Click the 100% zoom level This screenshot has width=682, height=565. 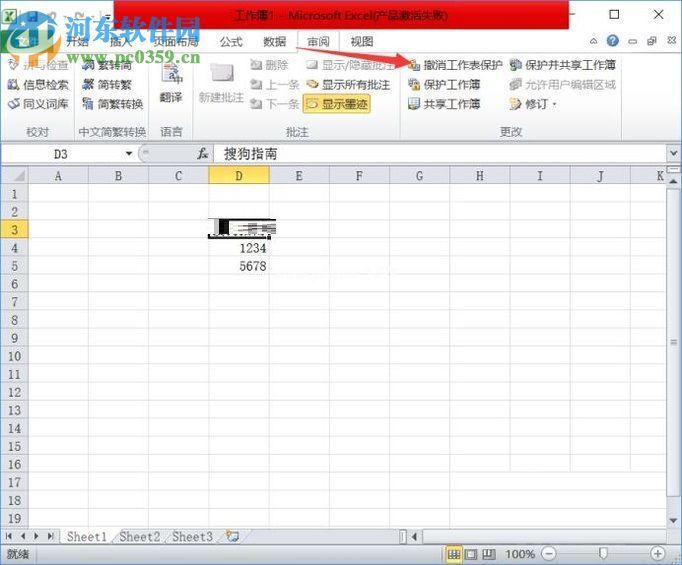pyautogui.click(x=520, y=554)
